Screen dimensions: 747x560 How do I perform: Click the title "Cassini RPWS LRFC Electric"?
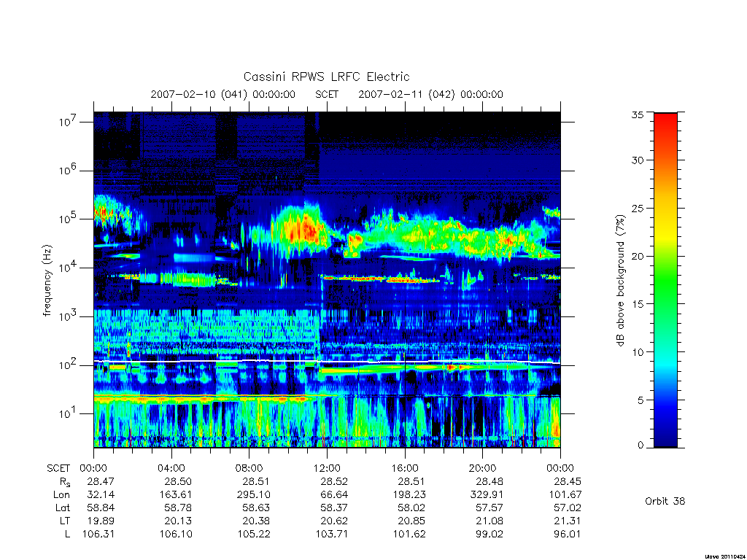[x=326, y=77]
